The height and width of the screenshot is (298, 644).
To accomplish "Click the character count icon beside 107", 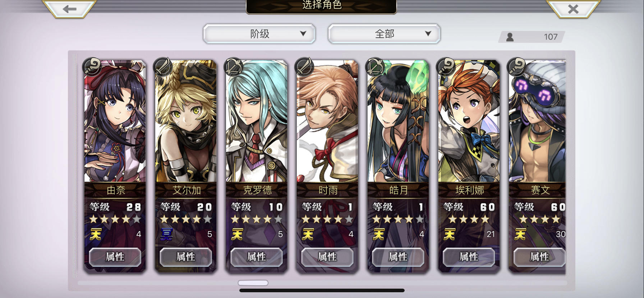I will (510, 37).
